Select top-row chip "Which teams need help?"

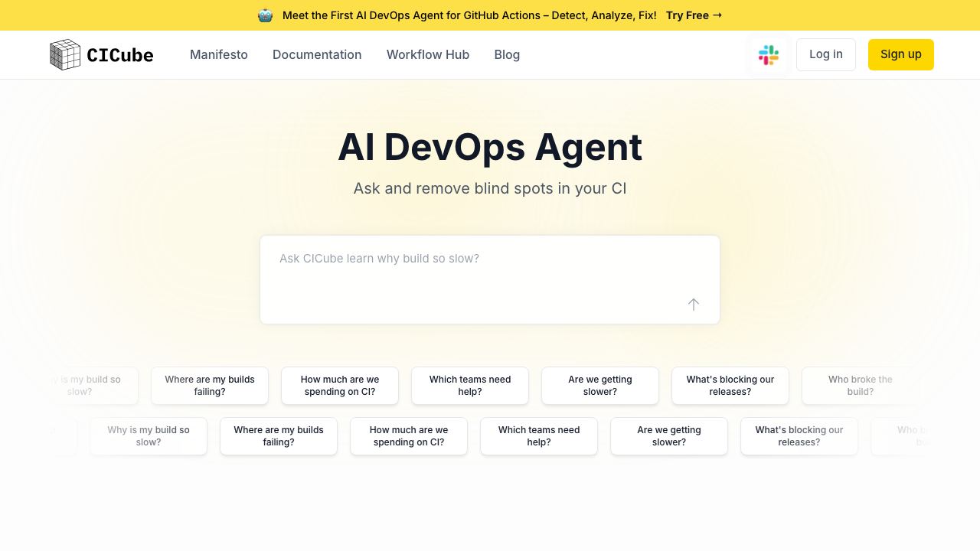(470, 386)
